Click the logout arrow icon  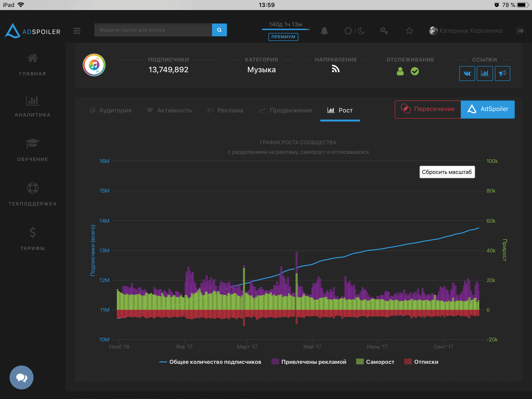[520, 31]
